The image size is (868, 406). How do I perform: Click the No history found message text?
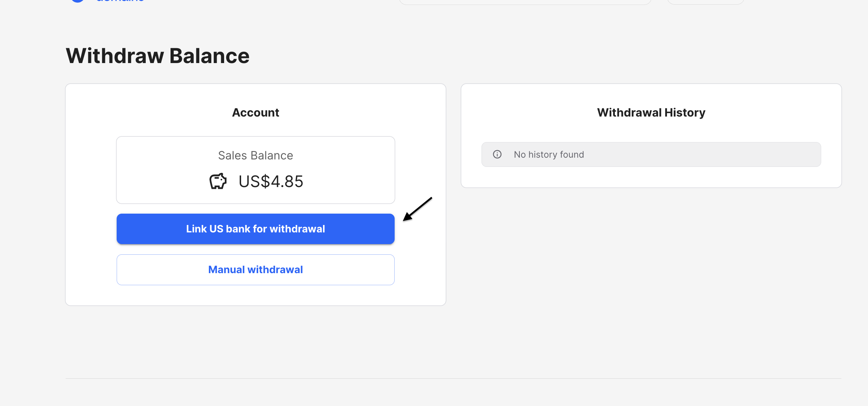tap(549, 154)
